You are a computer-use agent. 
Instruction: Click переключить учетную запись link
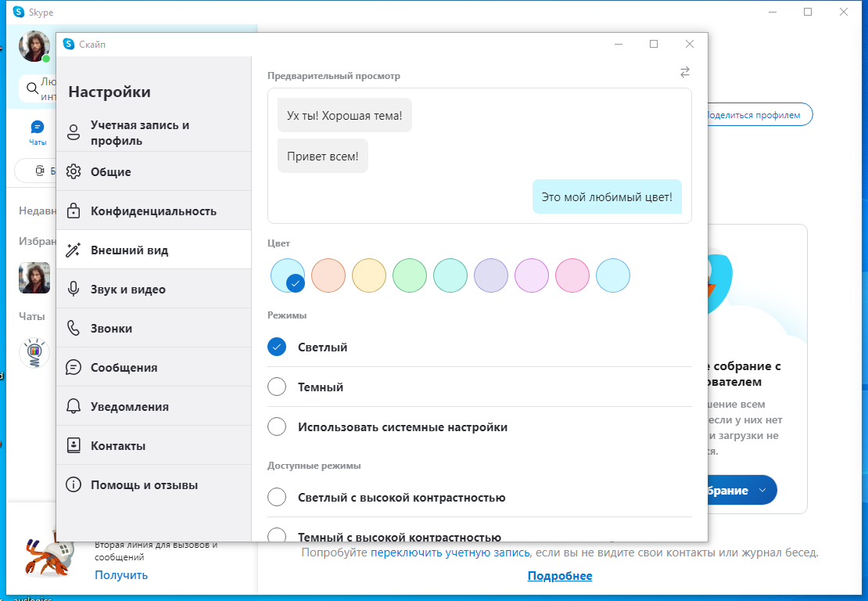[450, 552]
